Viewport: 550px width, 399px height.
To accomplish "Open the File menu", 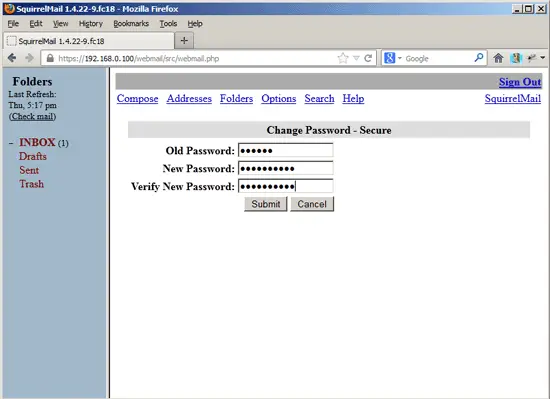I will tap(13, 24).
